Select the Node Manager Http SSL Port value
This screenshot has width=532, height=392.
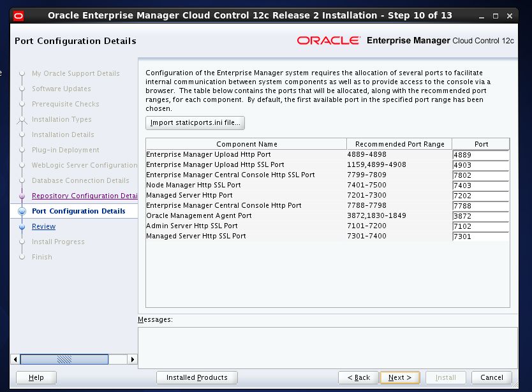pos(480,185)
